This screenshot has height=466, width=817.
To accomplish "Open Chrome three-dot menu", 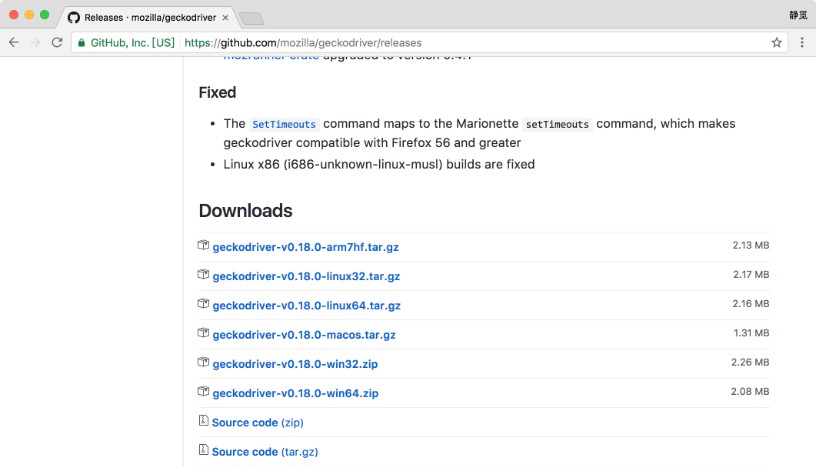I will click(802, 43).
